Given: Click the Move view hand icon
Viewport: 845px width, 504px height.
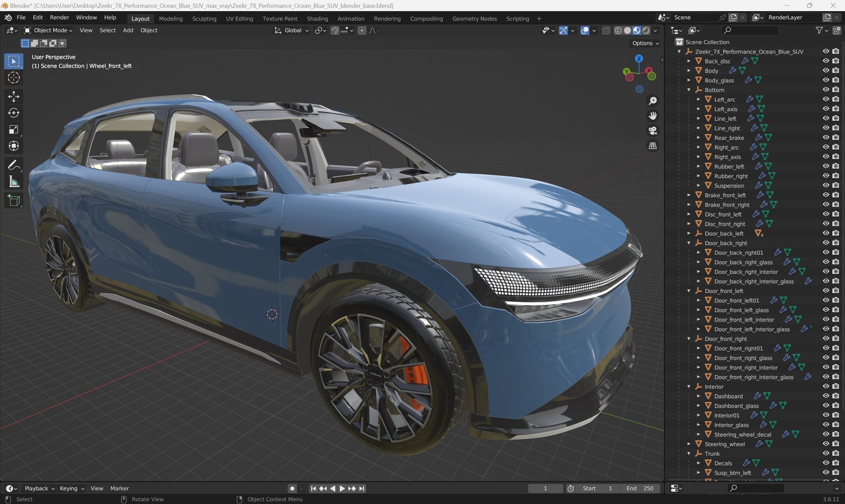Looking at the screenshot, I should click(x=653, y=116).
